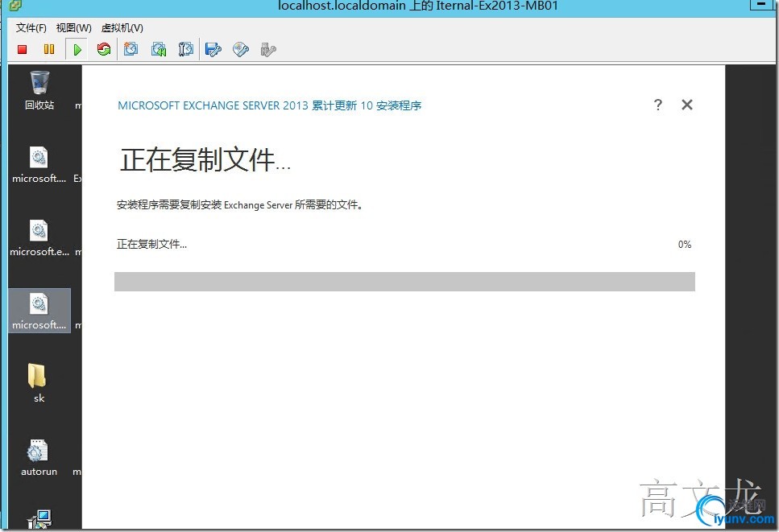Screen dimensions: 779x532
Task: Click the floppy drive connect icon
Action: click(x=213, y=49)
